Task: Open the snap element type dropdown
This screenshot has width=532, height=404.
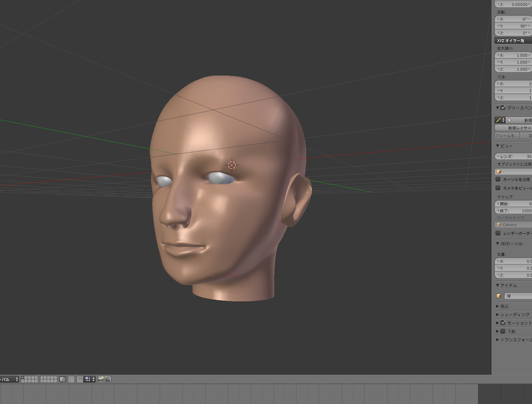Action: click(89, 379)
